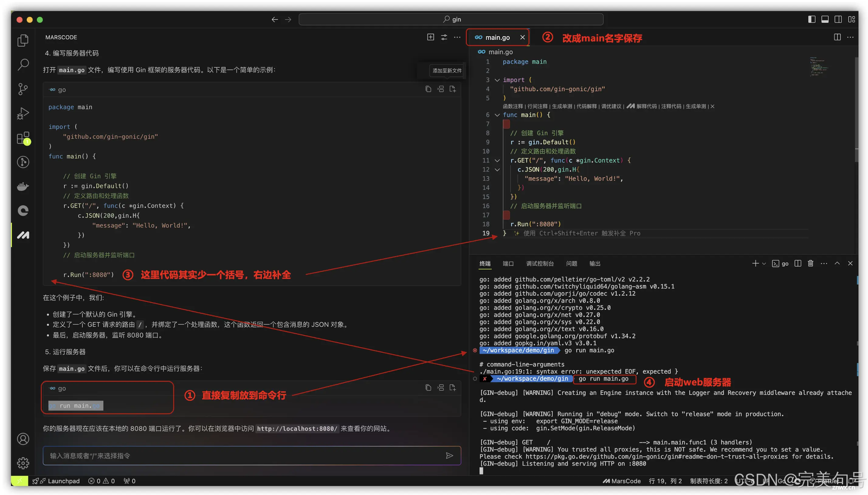Open the Source Control view
Viewport: 868px width, 495px height.
[x=23, y=89]
